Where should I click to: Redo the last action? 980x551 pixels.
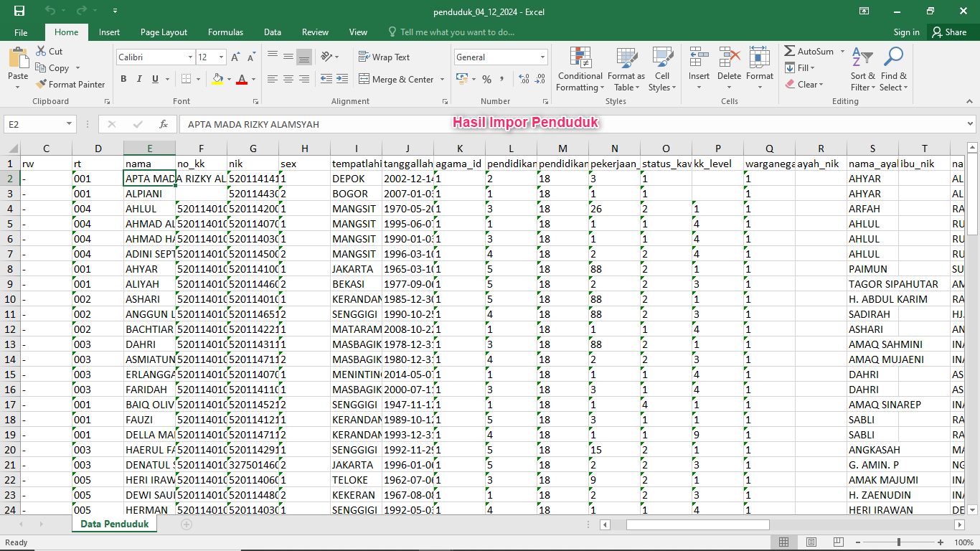pos(81,11)
